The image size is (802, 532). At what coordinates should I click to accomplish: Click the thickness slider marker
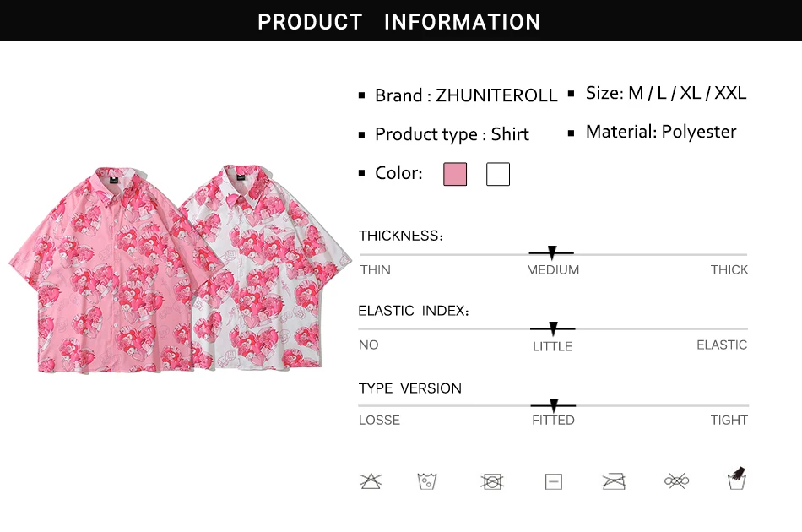[552, 252]
